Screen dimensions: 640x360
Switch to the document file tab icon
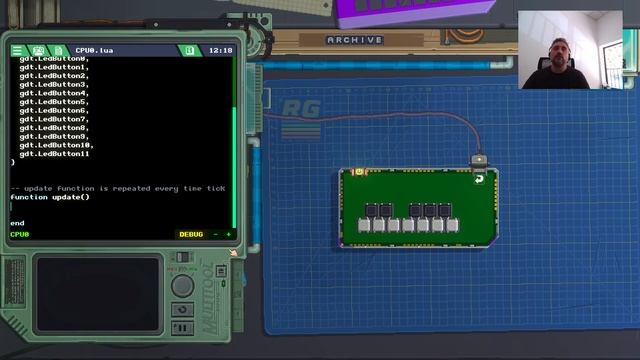click(x=58, y=51)
